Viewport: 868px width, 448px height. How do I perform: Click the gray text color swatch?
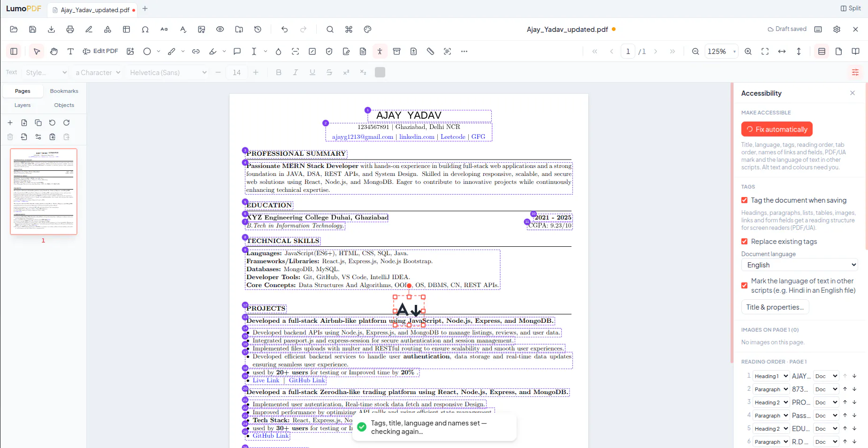click(x=380, y=72)
